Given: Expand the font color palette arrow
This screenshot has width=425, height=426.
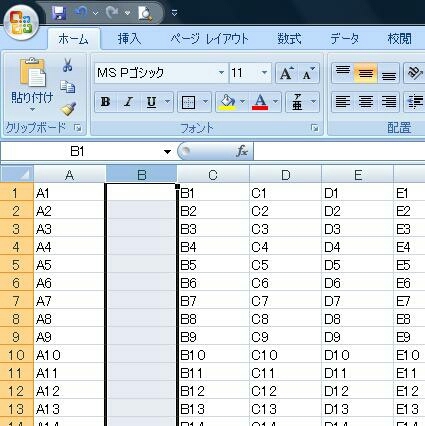Looking at the screenshot, I should [x=275, y=102].
